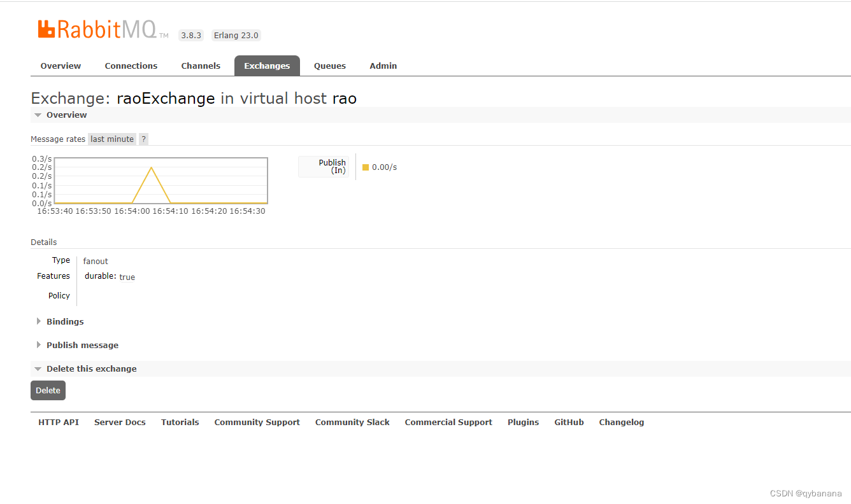
Task: Open the Community Slack link
Action: [x=352, y=422]
